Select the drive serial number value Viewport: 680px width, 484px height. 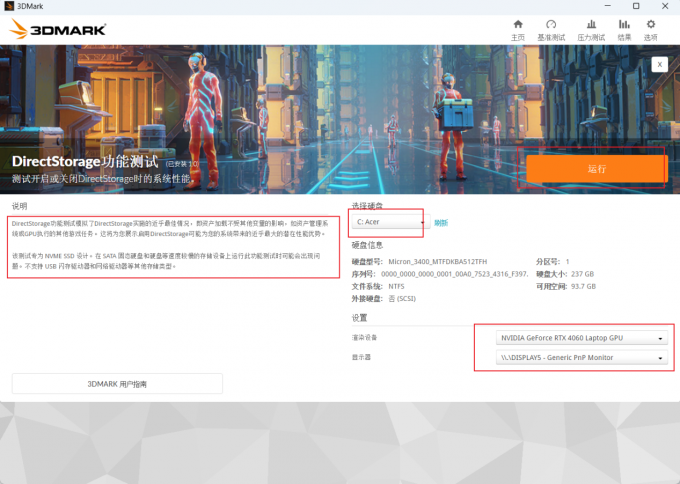(x=454, y=274)
